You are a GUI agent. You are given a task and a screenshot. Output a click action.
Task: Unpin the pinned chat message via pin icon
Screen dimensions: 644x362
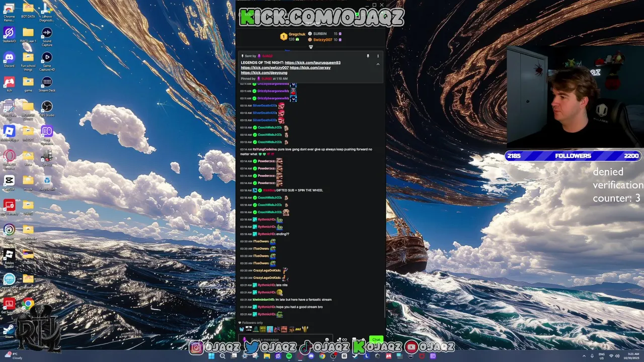pyautogui.click(x=368, y=56)
